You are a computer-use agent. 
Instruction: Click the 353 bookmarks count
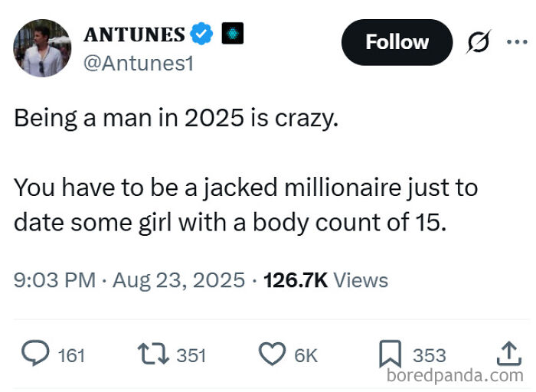[429, 355]
